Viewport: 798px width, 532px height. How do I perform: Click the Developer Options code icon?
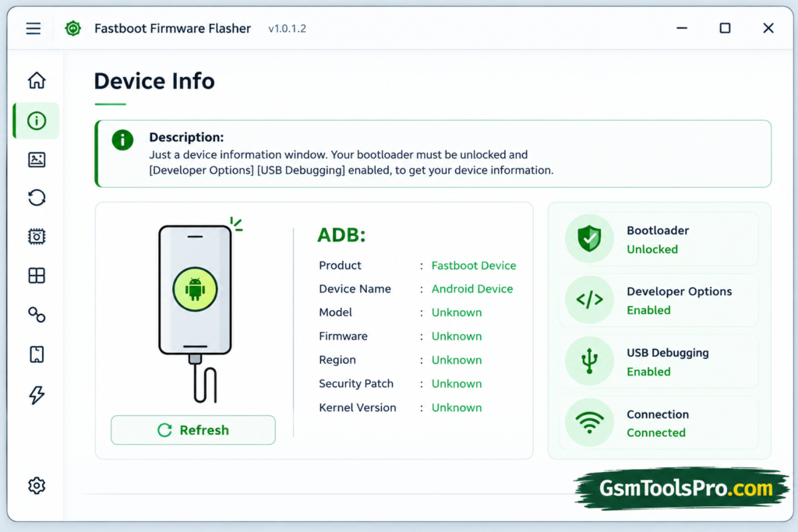click(589, 300)
